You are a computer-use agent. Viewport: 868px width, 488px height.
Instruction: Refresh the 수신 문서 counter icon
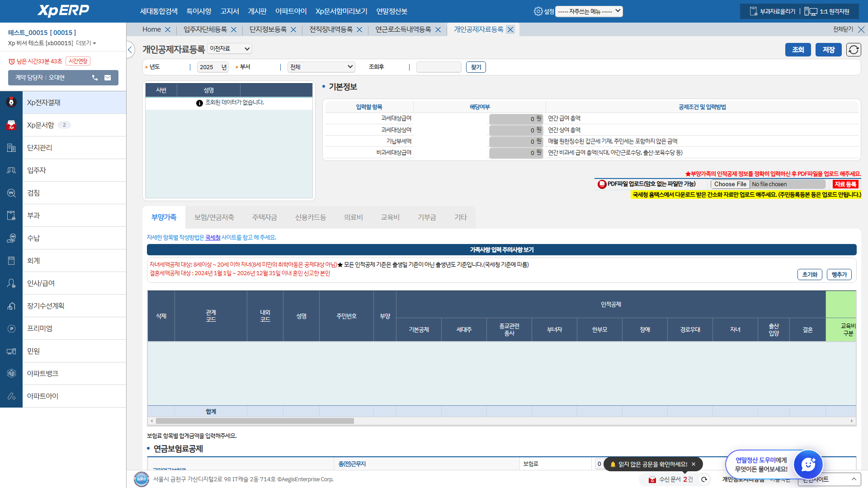[x=704, y=479]
